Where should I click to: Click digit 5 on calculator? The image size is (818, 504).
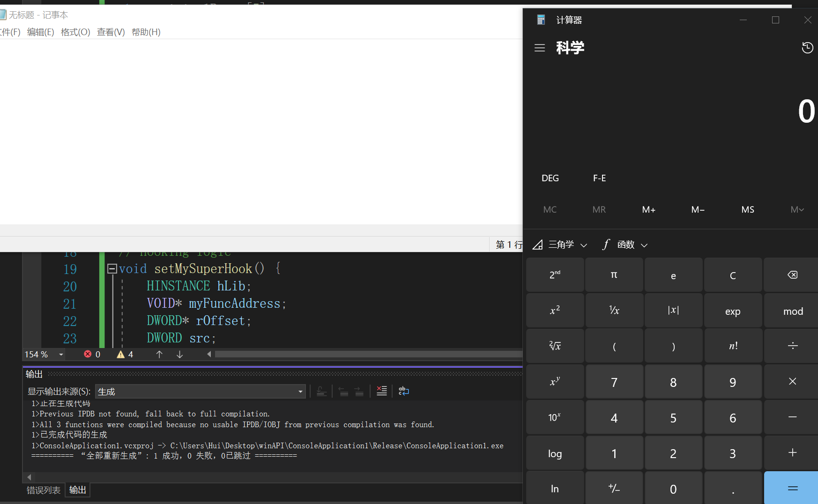pos(673,417)
